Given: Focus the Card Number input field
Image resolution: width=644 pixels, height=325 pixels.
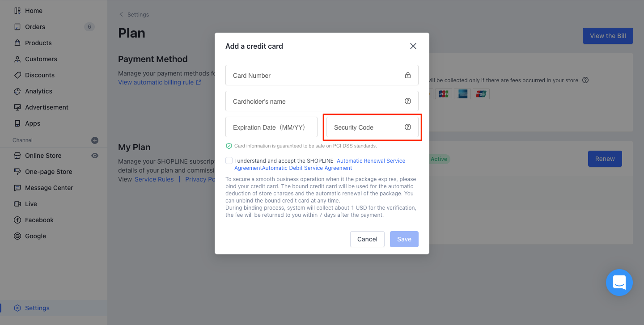Looking at the screenshot, I should [x=313, y=75].
